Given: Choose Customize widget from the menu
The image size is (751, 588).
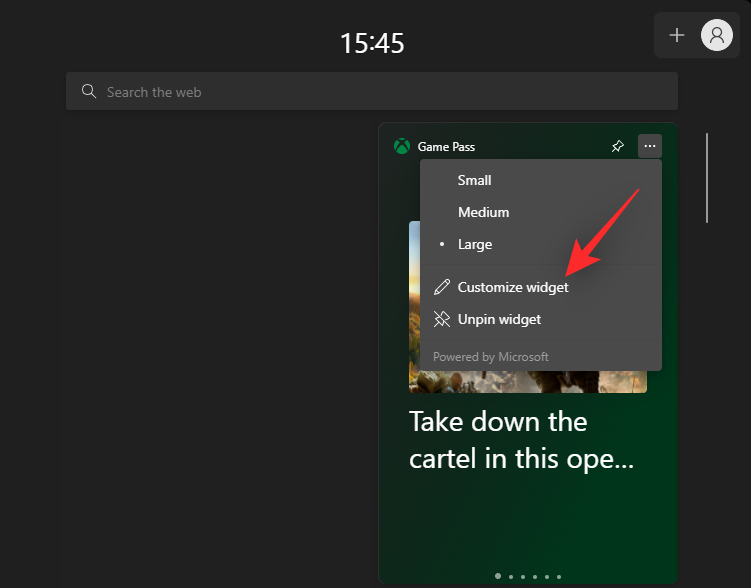Looking at the screenshot, I should [541, 287].
